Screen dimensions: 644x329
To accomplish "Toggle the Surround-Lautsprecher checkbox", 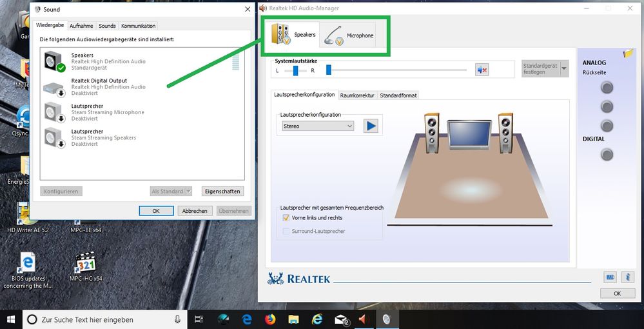I will click(286, 231).
